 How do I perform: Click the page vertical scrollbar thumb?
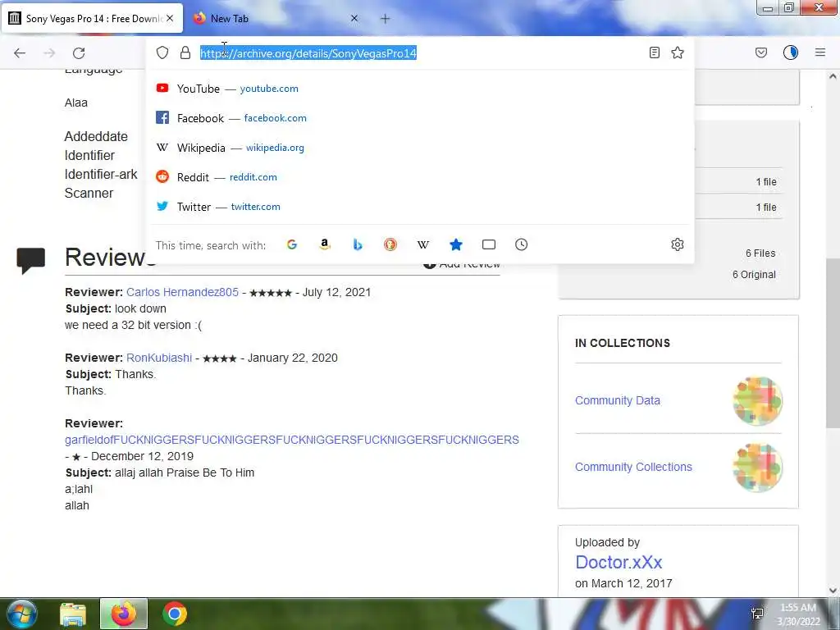coord(833,344)
